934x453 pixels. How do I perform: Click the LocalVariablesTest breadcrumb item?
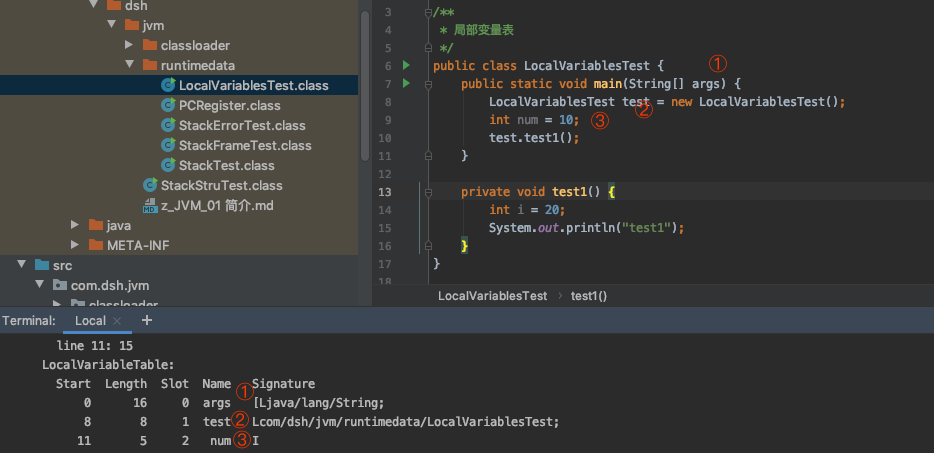click(493, 296)
